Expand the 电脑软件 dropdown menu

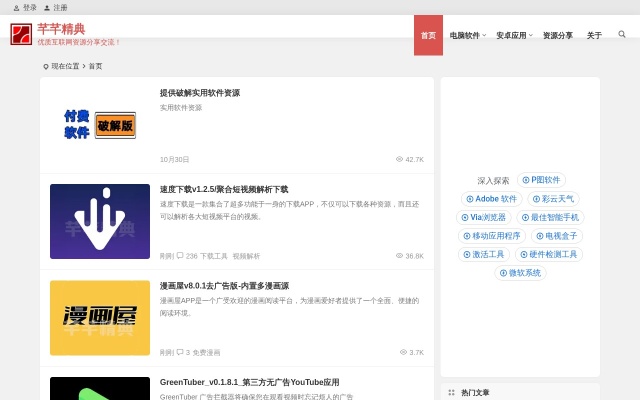[x=467, y=35]
